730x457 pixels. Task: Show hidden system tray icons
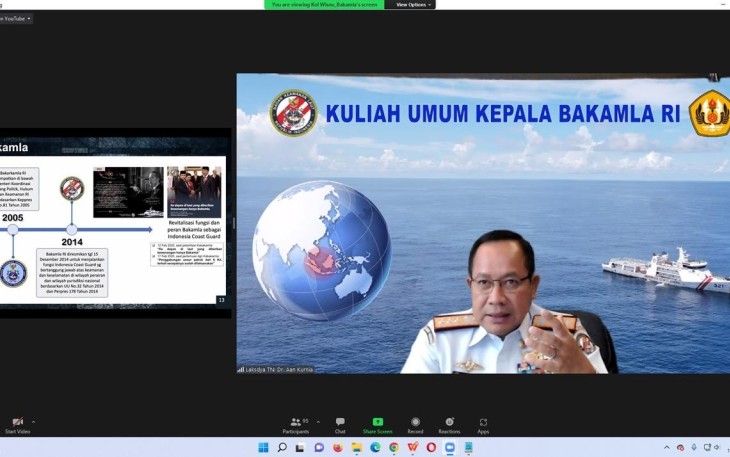coord(667,448)
